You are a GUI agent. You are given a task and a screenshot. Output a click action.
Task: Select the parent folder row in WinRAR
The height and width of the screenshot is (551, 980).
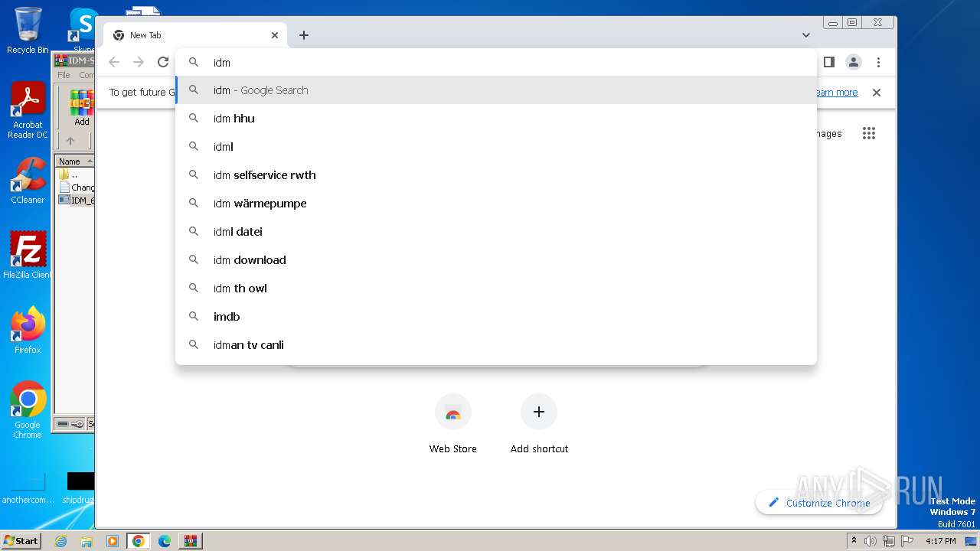point(75,174)
